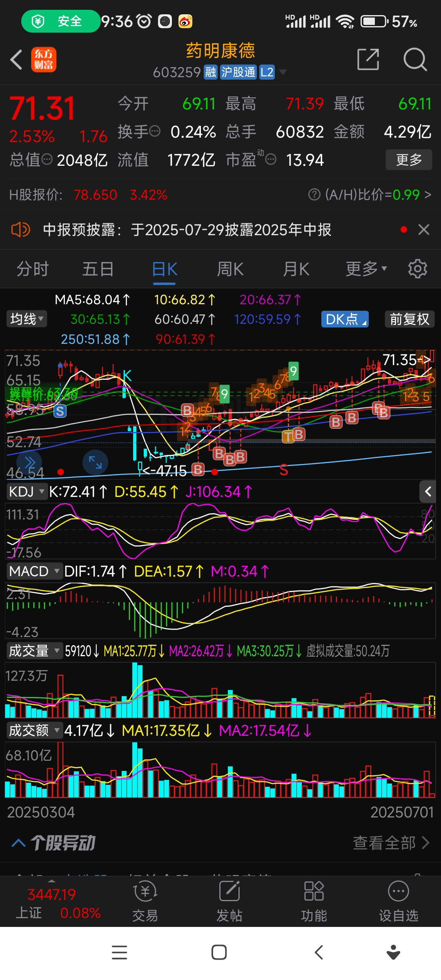Image resolution: width=441 pixels, height=980 pixels.
Task: Tap the 金额 4.29亿 value
Action: (x=408, y=132)
